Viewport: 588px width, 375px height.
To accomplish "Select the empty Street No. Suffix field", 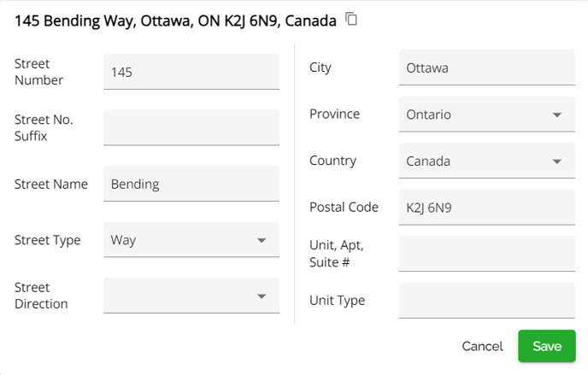I will [191, 127].
